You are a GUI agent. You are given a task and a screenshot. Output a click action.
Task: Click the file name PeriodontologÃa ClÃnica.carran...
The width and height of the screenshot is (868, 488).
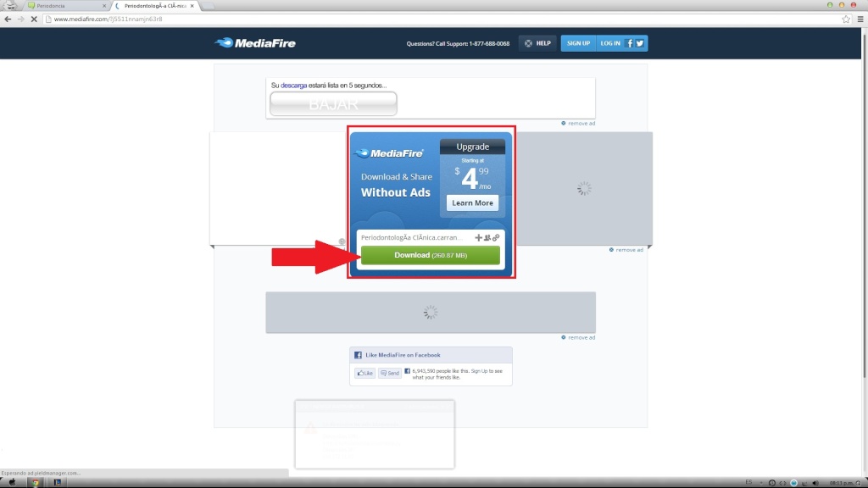(411, 237)
